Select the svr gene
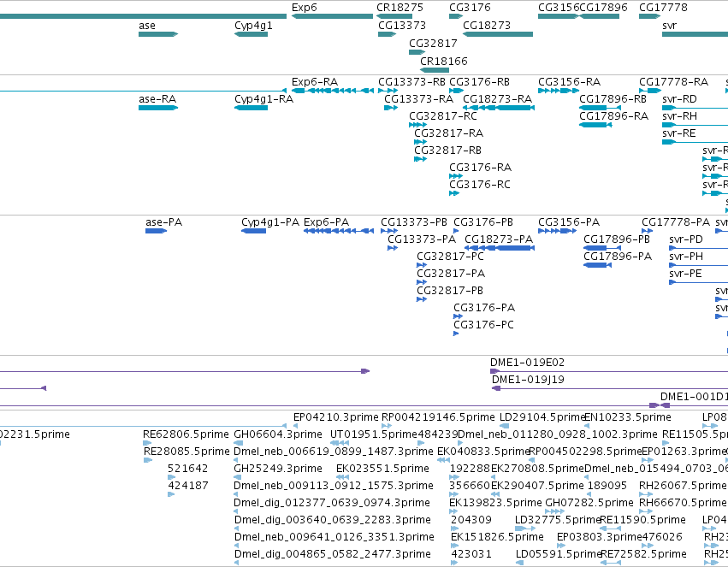Image resolution: width=728 pixels, height=567 pixels. pos(695,34)
